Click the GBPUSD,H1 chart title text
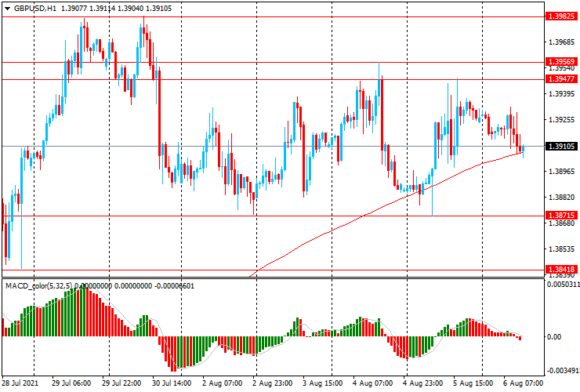The image size is (580, 392). [34, 8]
